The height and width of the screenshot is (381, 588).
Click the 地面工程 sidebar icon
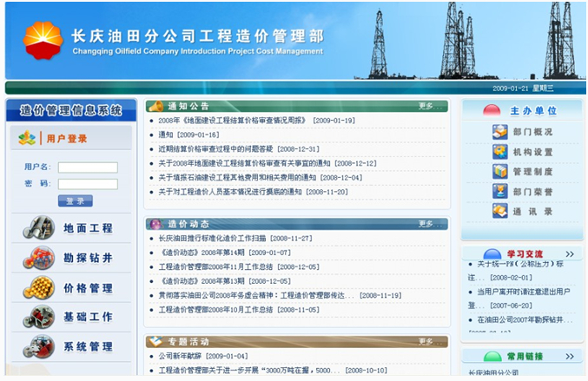tap(38, 228)
